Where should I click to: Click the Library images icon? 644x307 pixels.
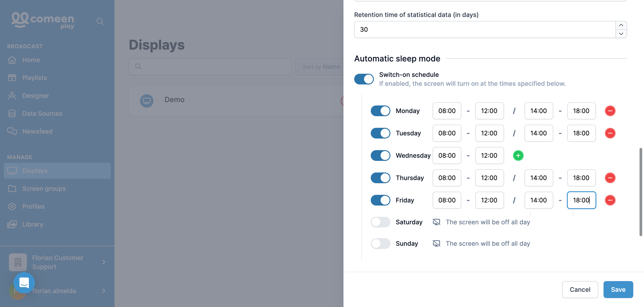point(12,224)
